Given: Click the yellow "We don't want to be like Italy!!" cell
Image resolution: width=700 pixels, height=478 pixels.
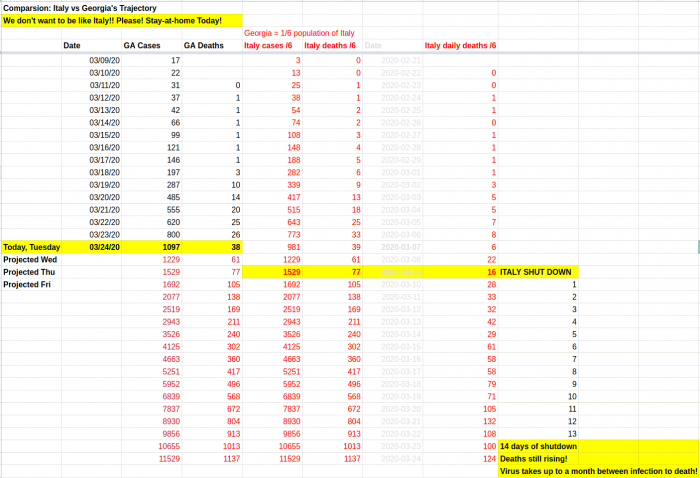Looking at the screenshot, I should [122, 21].
